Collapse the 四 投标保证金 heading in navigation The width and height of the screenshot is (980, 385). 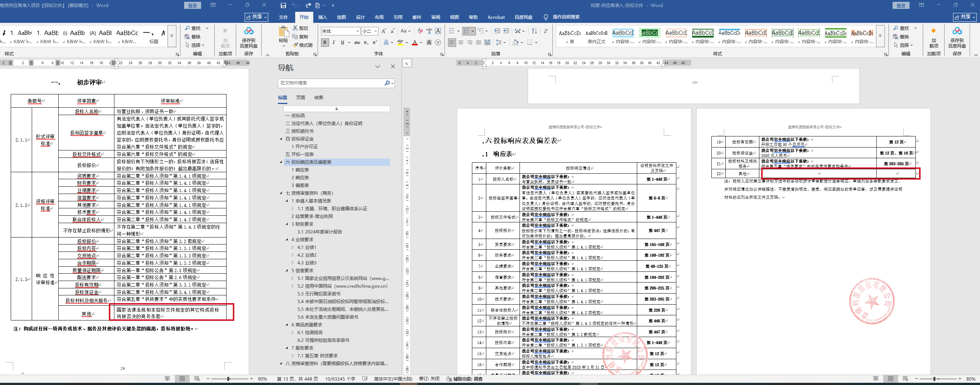click(x=281, y=139)
